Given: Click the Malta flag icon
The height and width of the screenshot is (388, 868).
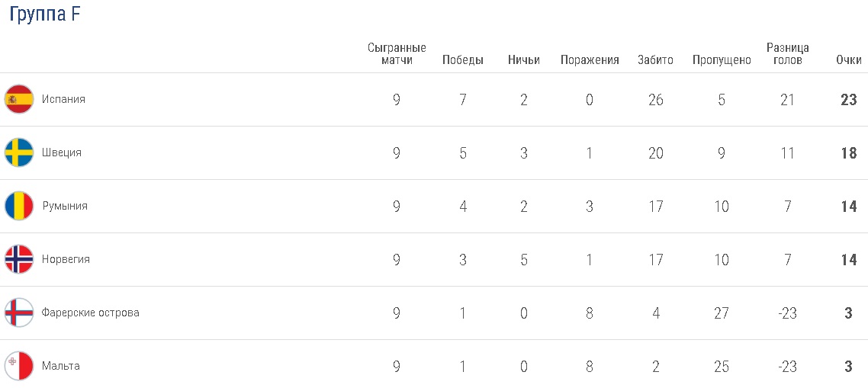Looking at the screenshot, I should 19,366.
